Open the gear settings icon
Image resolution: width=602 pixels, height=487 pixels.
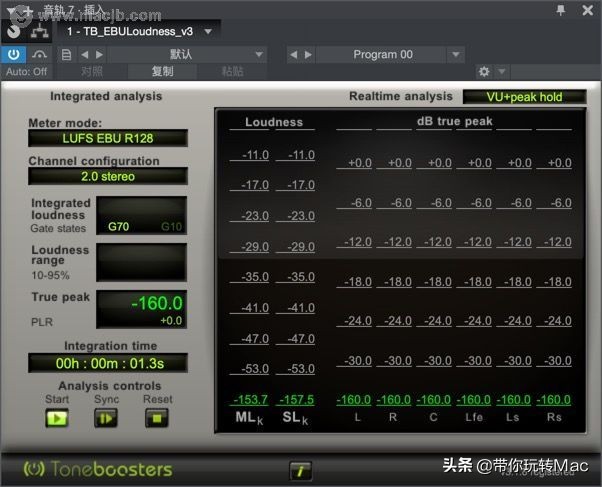(x=484, y=71)
